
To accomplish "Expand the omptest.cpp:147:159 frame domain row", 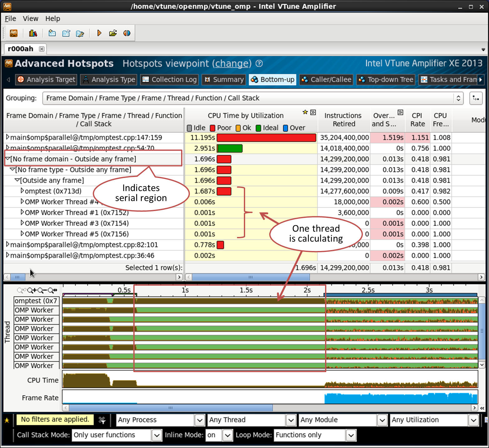I will (x=8, y=137).
